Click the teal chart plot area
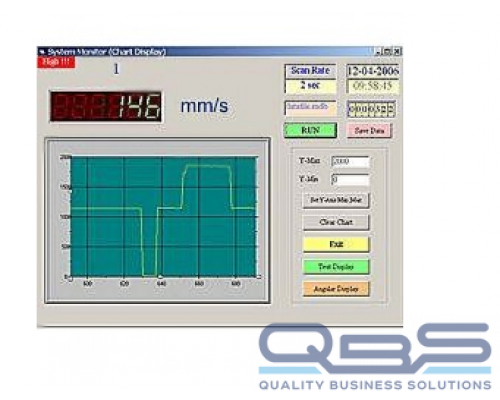 pos(164,216)
